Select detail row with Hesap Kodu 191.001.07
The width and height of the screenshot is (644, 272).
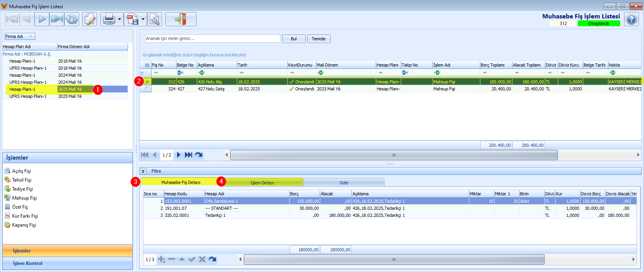390,208
